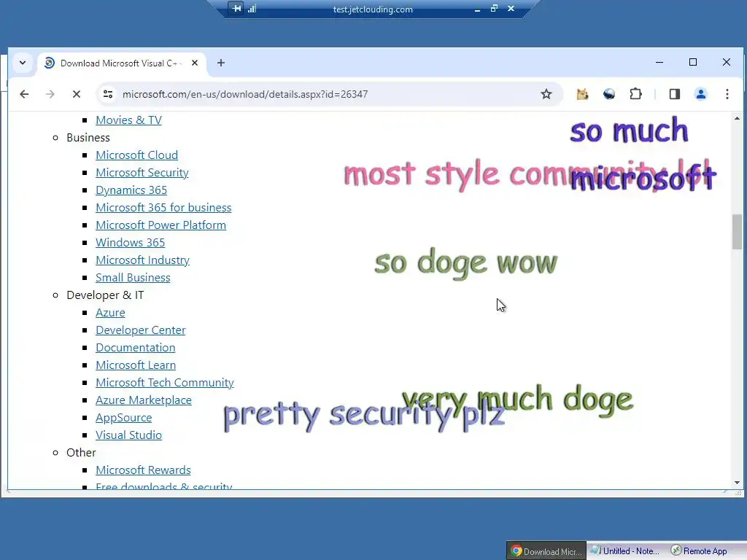Switch to Remote App taskbar button
The width and height of the screenshot is (747, 560).
tap(700, 551)
